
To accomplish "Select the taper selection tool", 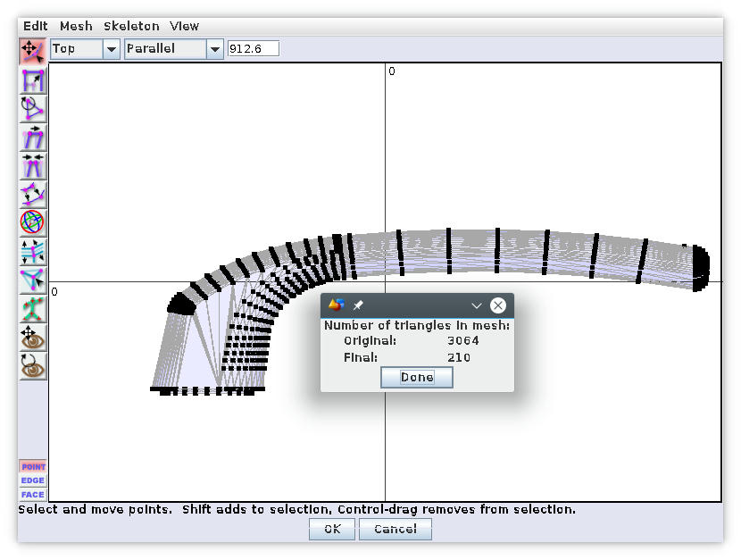I will [x=33, y=166].
